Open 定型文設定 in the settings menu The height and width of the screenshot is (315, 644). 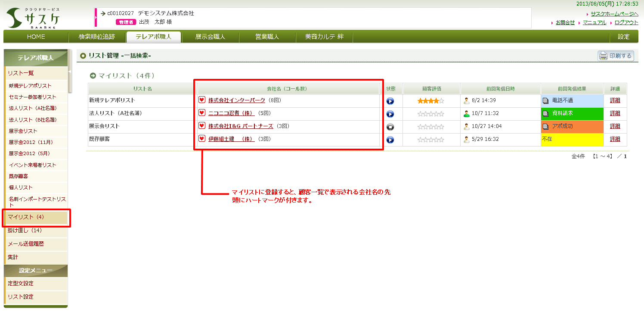[x=37, y=284]
